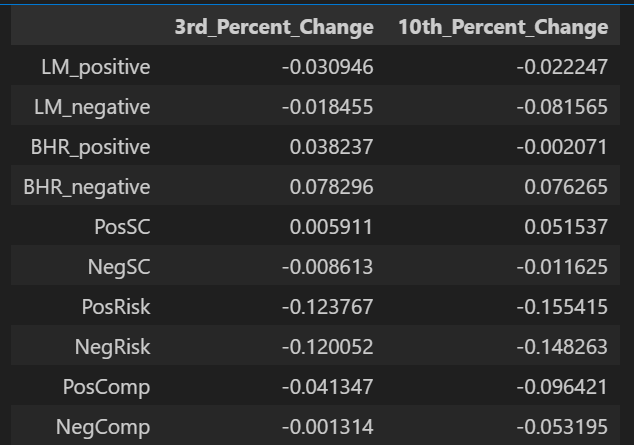Select the LM_negative row label
This screenshot has width=634, height=445.
click(x=92, y=107)
